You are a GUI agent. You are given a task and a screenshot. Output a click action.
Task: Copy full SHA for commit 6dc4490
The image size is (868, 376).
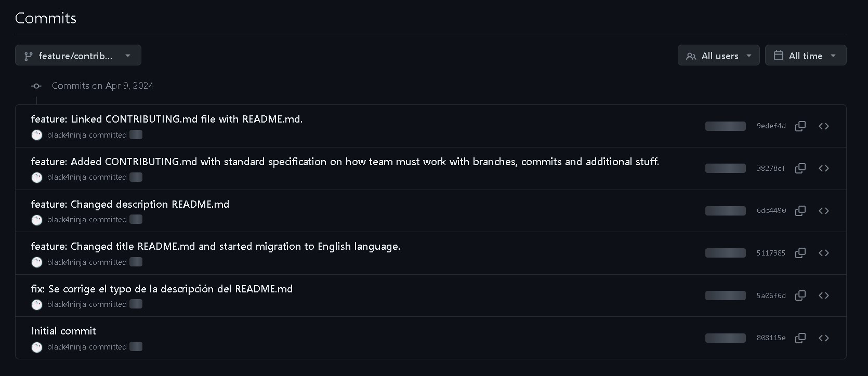[x=800, y=211]
